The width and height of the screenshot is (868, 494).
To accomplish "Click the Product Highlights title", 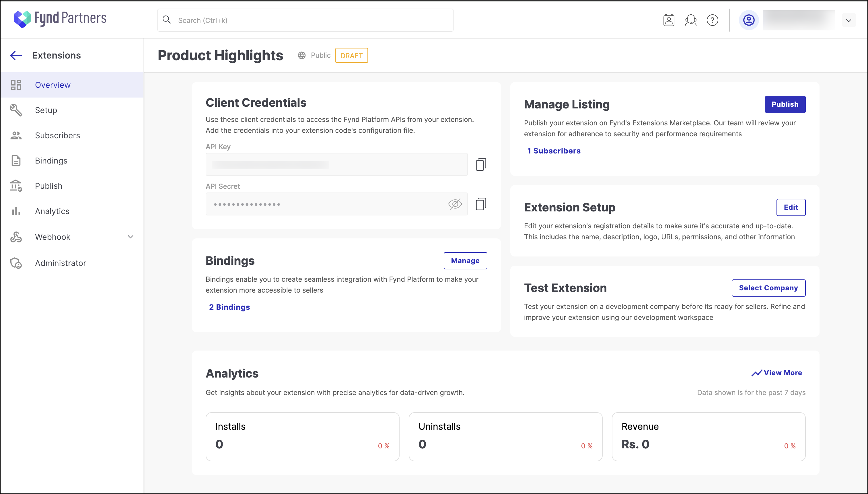I will click(x=221, y=55).
